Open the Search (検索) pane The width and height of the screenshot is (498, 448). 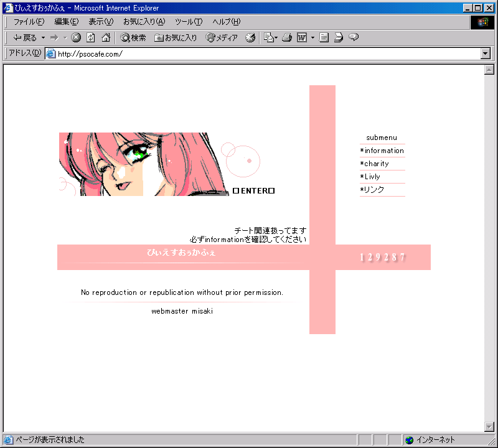click(133, 38)
